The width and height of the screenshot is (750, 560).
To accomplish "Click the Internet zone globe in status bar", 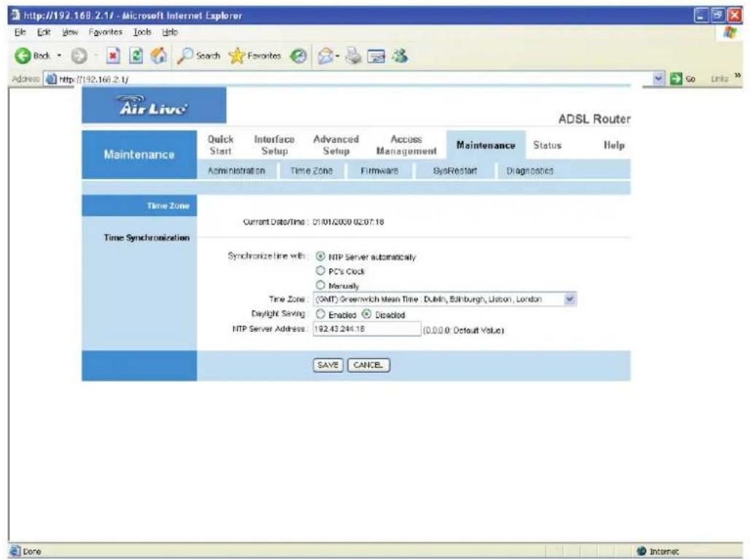I will click(x=642, y=551).
